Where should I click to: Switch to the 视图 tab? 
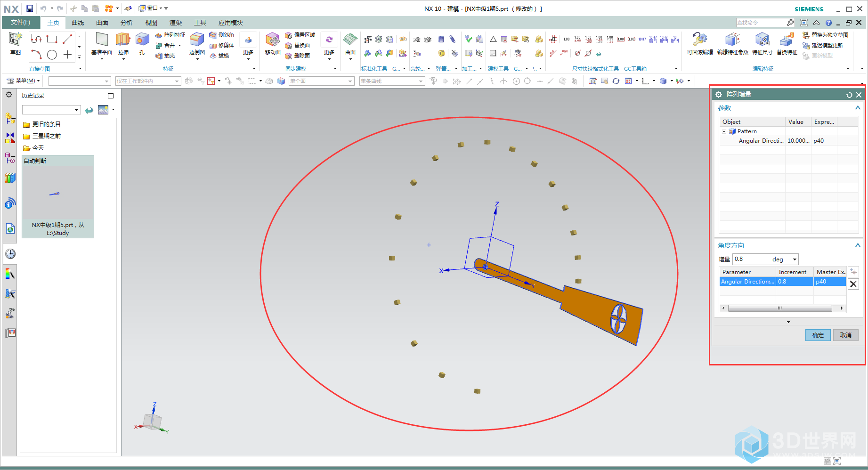point(151,23)
